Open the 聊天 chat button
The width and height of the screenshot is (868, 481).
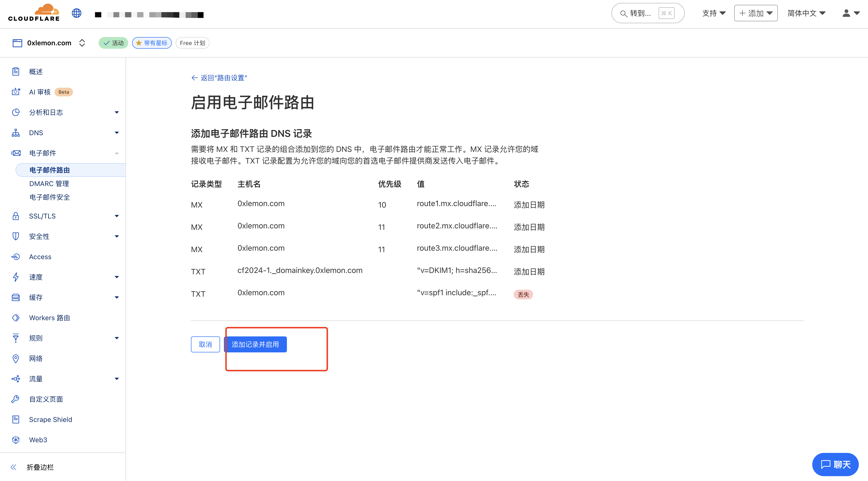pyautogui.click(x=835, y=465)
